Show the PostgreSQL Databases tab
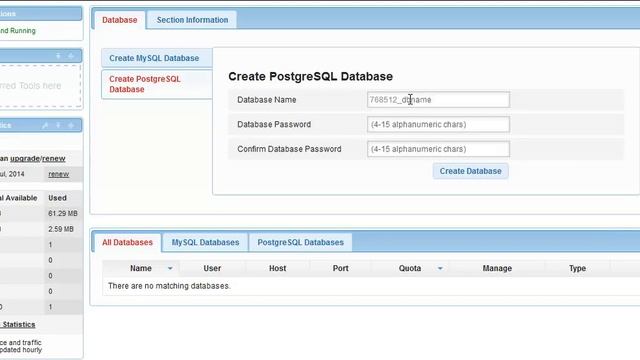The image size is (640, 360). point(300,242)
